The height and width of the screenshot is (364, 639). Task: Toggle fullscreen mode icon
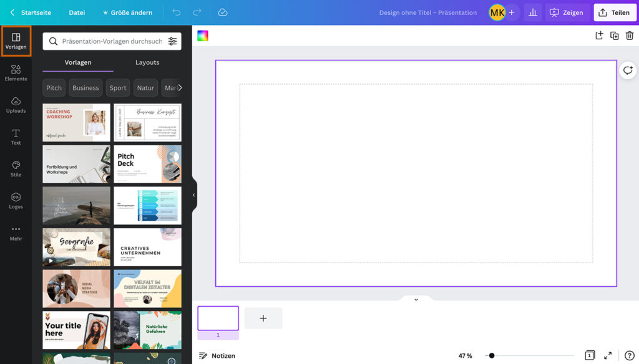[x=608, y=355]
